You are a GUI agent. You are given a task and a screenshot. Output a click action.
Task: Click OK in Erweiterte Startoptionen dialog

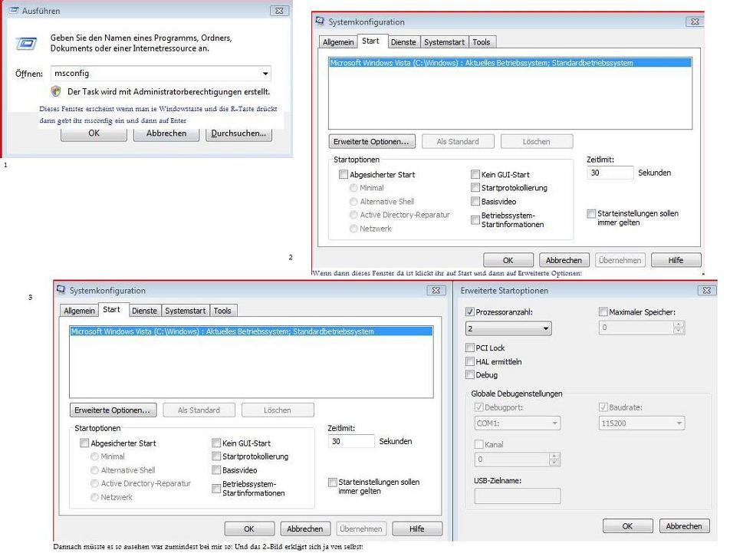[x=627, y=526]
